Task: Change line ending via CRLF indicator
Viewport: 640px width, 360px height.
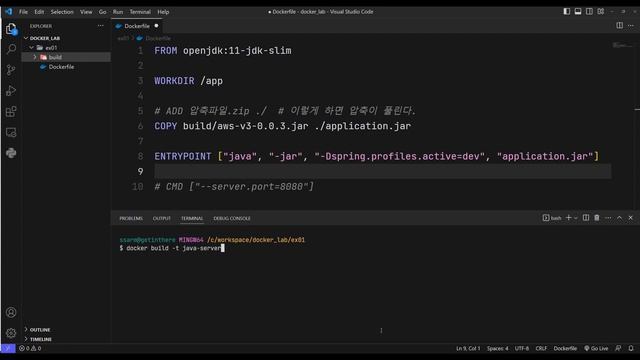Action: (541, 348)
